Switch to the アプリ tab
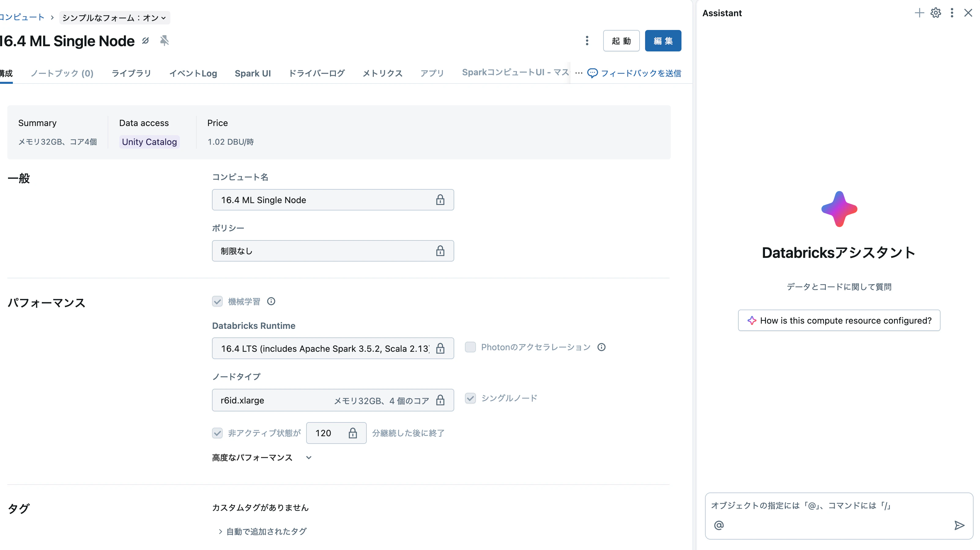The image size is (980, 550). click(432, 73)
